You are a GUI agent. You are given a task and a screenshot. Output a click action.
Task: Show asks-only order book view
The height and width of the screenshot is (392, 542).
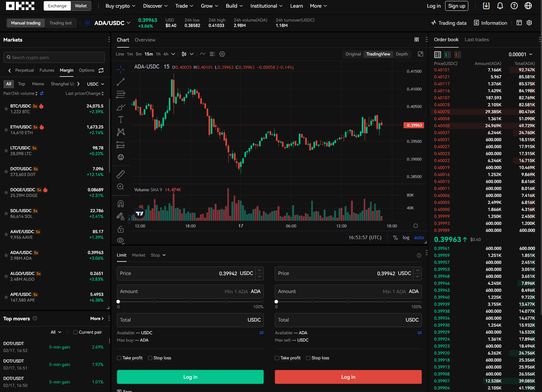point(458,55)
